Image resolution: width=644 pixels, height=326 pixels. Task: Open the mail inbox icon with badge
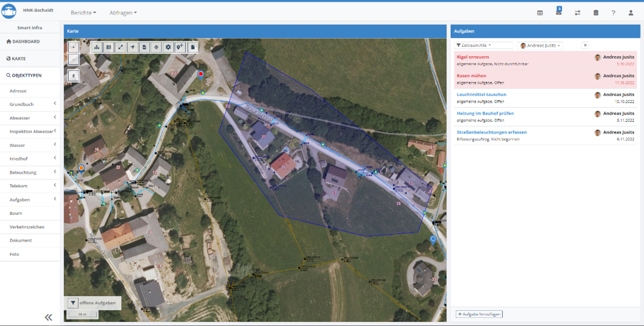point(559,12)
